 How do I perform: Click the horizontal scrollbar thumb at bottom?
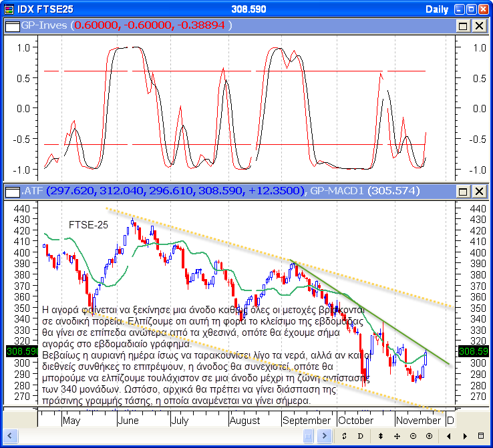(x=307, y=436)
